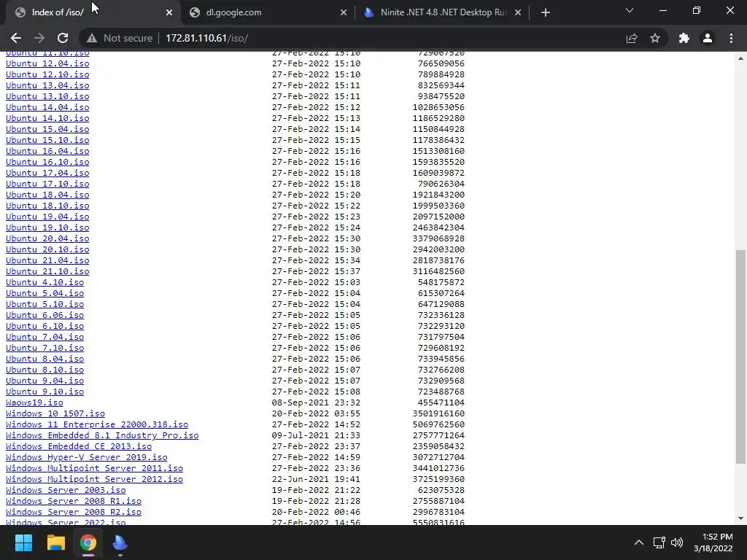The width and height of the screenshot is (747, 560).
Task: Open the Ninite app in taskbar
Action: tap(120, 542)
